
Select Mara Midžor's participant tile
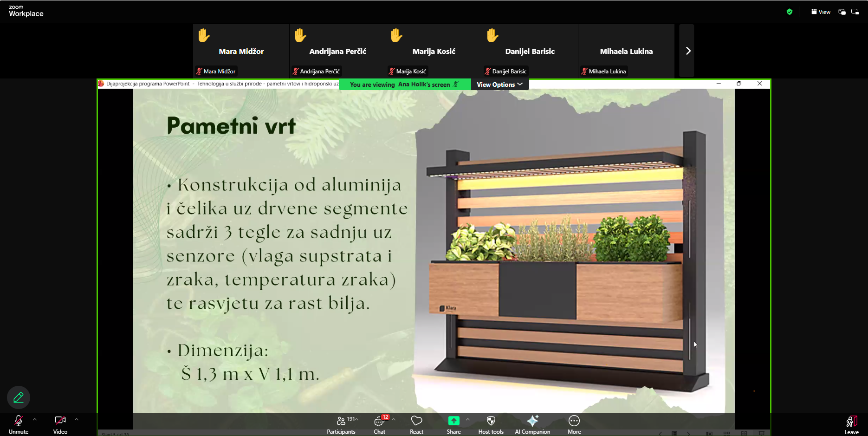(x=241, y=51)
